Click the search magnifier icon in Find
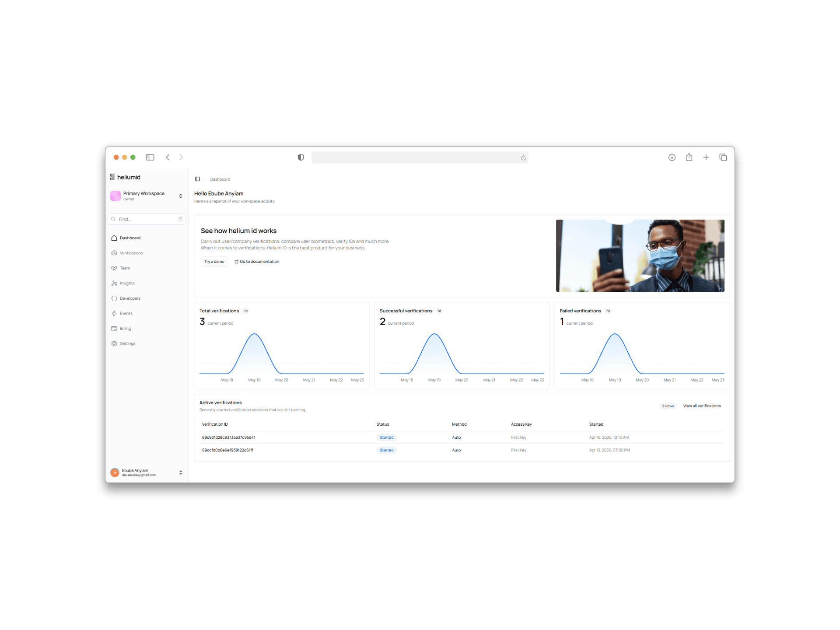 (113, 219)
